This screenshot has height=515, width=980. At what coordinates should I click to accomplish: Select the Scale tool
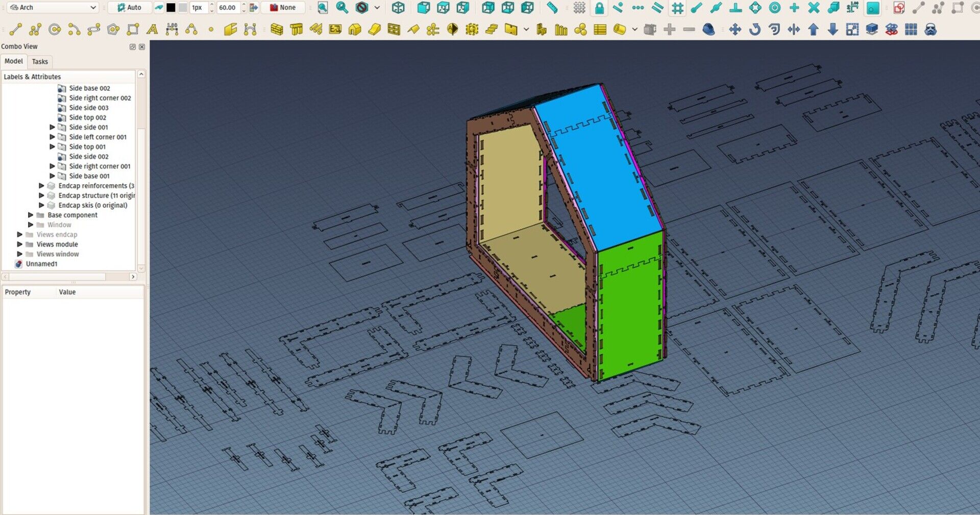[x=852, y=30]
